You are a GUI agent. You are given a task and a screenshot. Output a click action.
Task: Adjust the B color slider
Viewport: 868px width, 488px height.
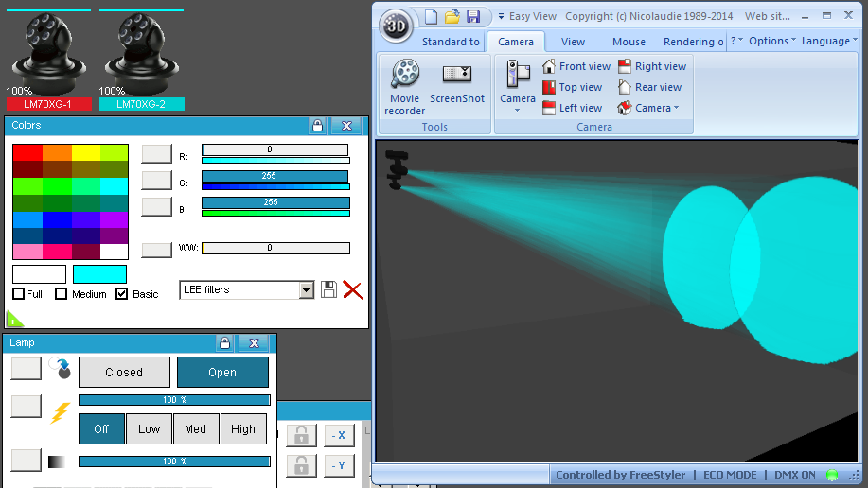275,202
